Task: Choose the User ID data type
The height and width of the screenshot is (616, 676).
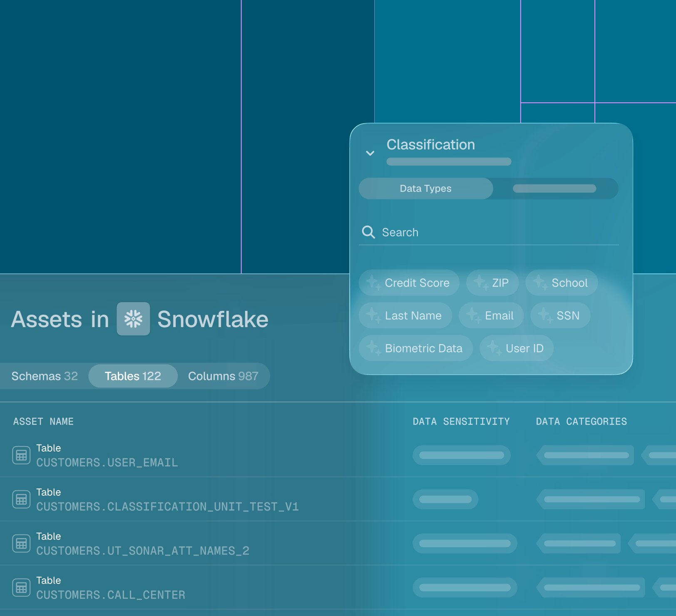Action: pyautogui.click(x=517, y=348)
